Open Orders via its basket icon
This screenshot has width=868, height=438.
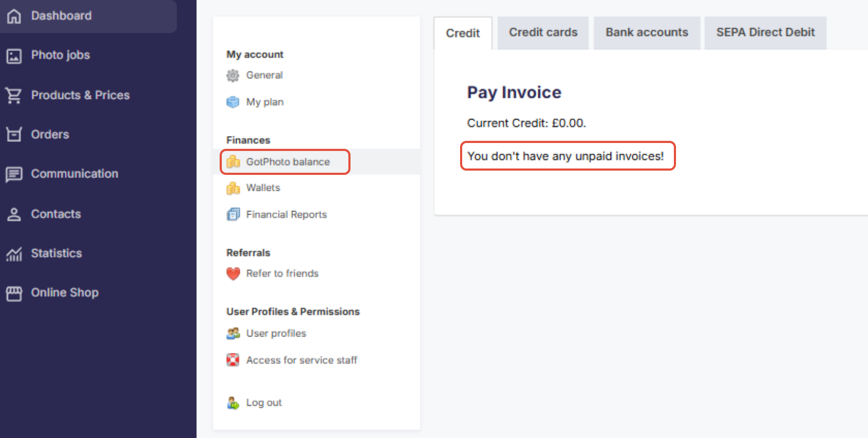tap(13, 134)
